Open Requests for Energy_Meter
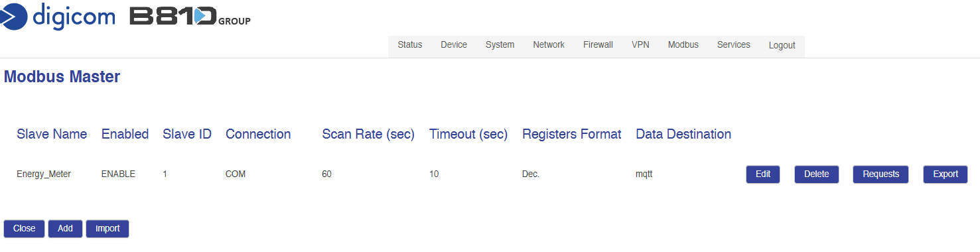Screen dimensions: 980x252 (880, 174)
